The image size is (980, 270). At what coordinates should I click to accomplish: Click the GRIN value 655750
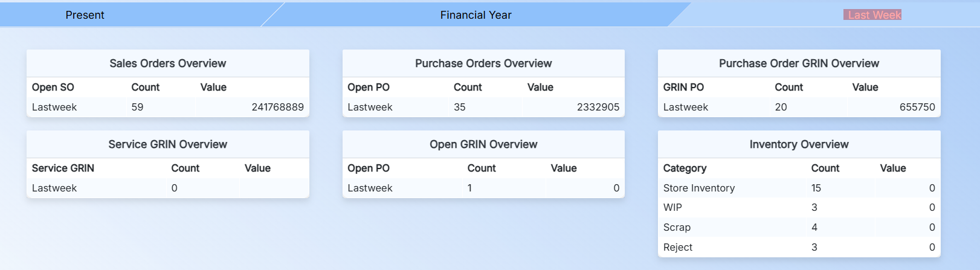pos(917,107)
